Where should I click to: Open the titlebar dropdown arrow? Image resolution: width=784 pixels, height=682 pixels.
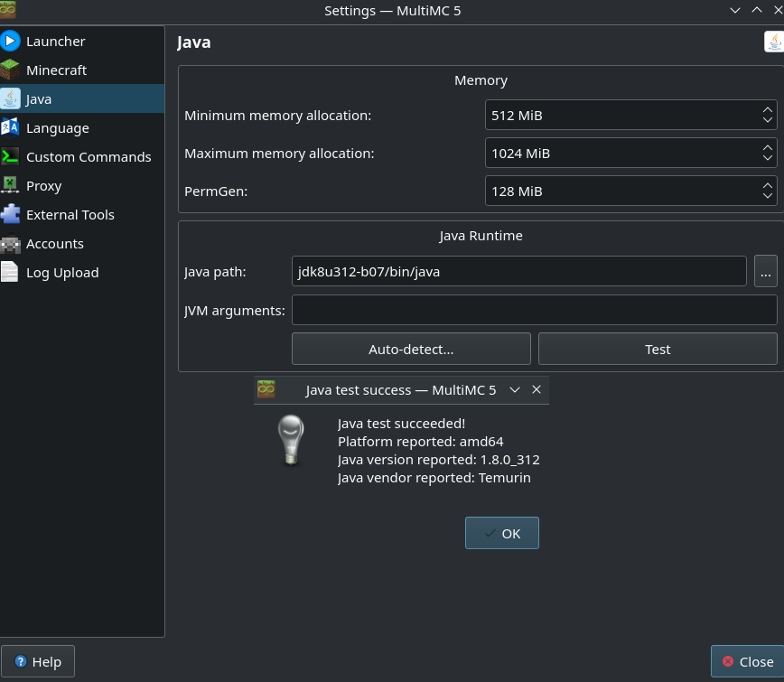[x=734, y=11]
